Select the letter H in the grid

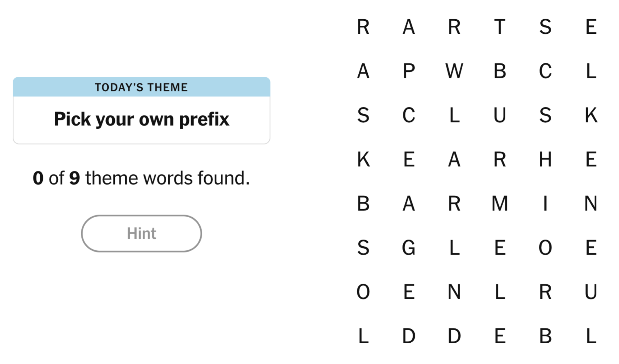pyautogui.click(x=545, y=159)
